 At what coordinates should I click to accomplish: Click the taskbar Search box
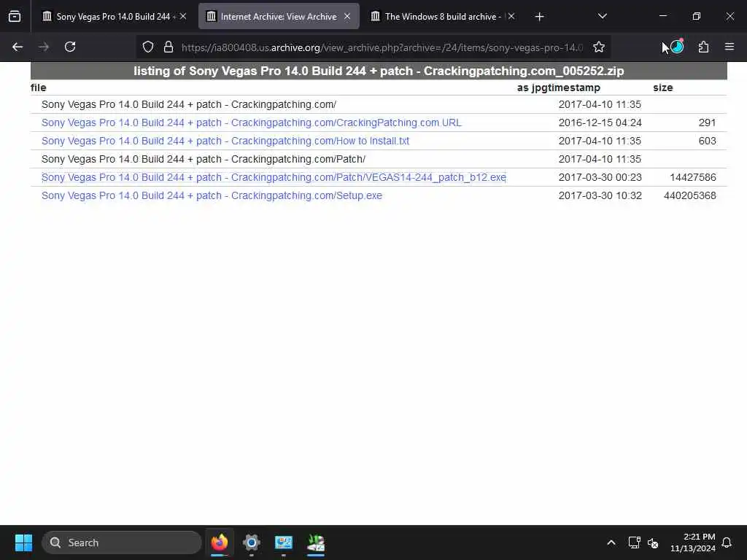click(122, 542)
